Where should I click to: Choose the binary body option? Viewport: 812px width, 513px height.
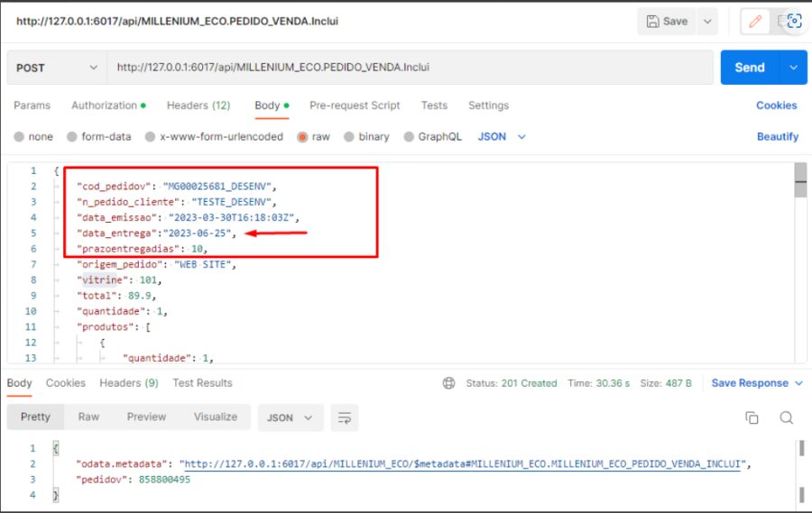348,137
